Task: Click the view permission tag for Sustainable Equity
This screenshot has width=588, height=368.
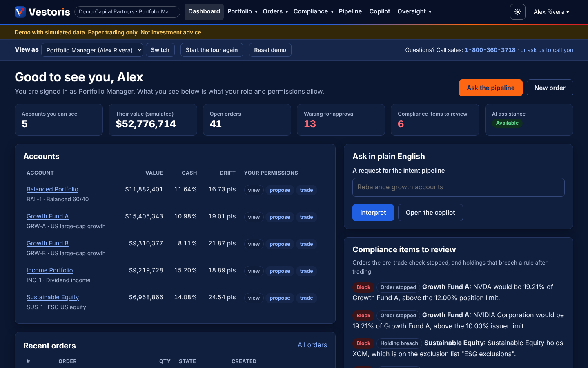Action: click(254, 298)
